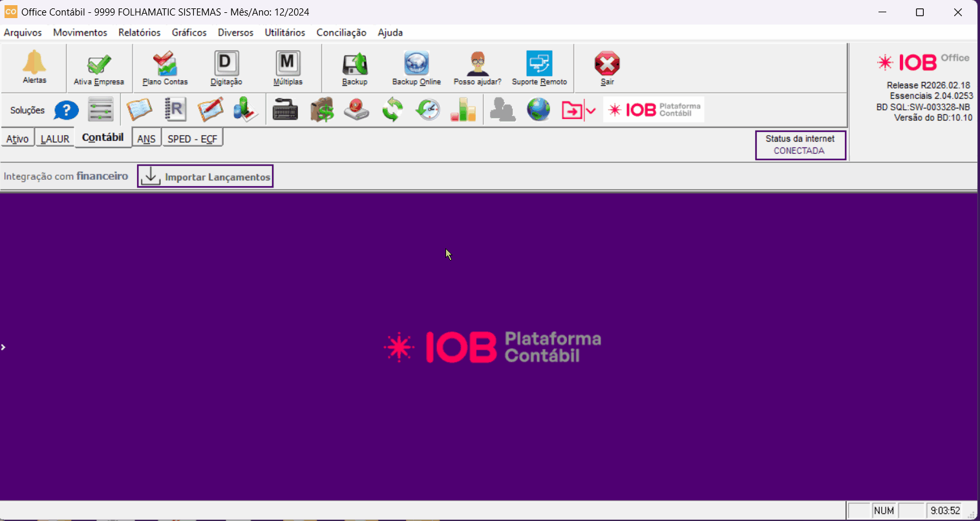Click the IOB Plataforma Contábil toolbar banner
The width and height of the screenshot is (980, 521).
pyautogui.click(x=654, y=110)
